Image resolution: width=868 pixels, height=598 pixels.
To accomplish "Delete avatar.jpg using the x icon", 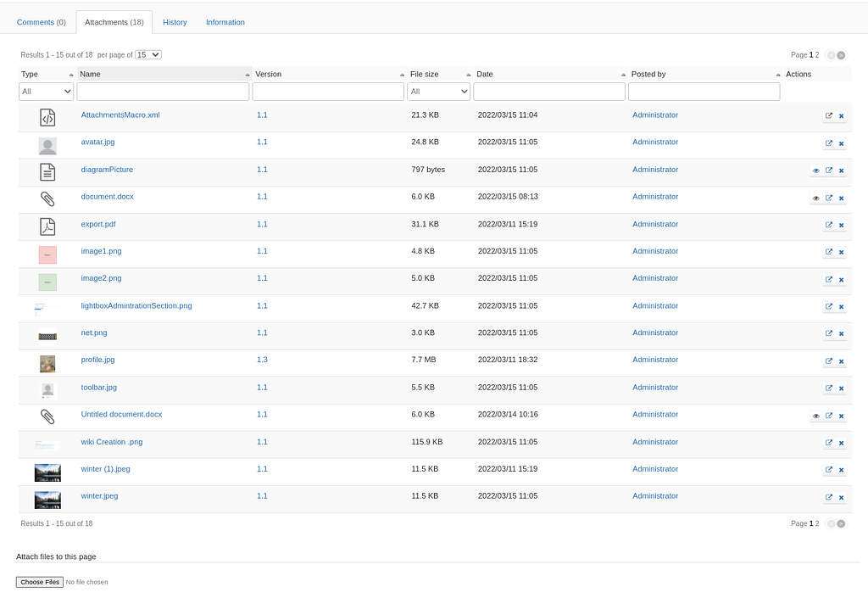I will pos(841,143).
